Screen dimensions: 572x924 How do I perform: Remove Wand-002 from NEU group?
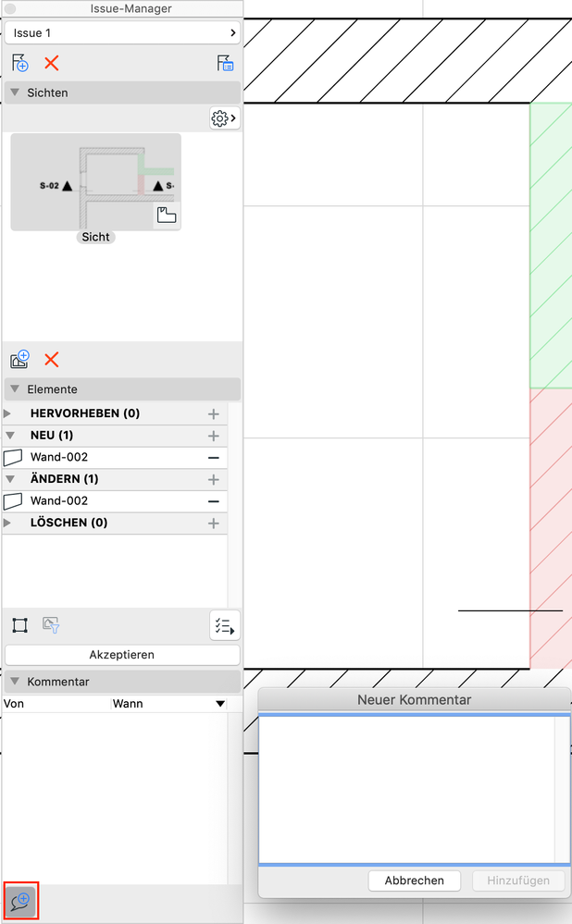[214, 458]
